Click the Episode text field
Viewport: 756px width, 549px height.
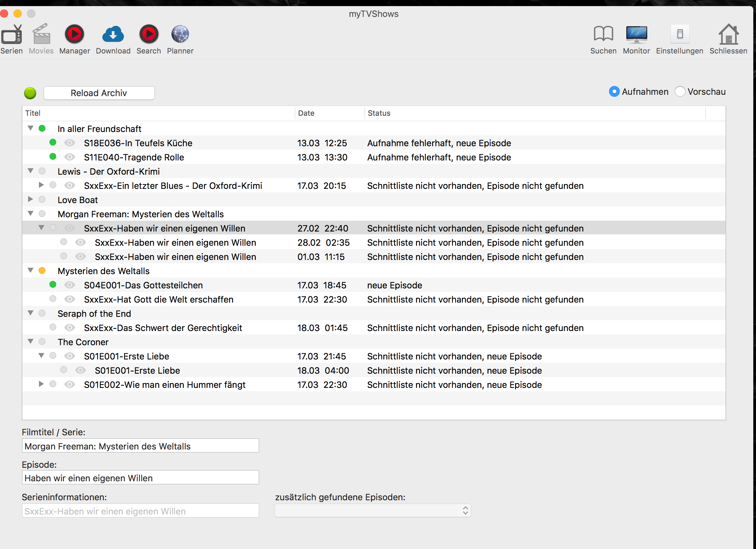pos(140,478)
